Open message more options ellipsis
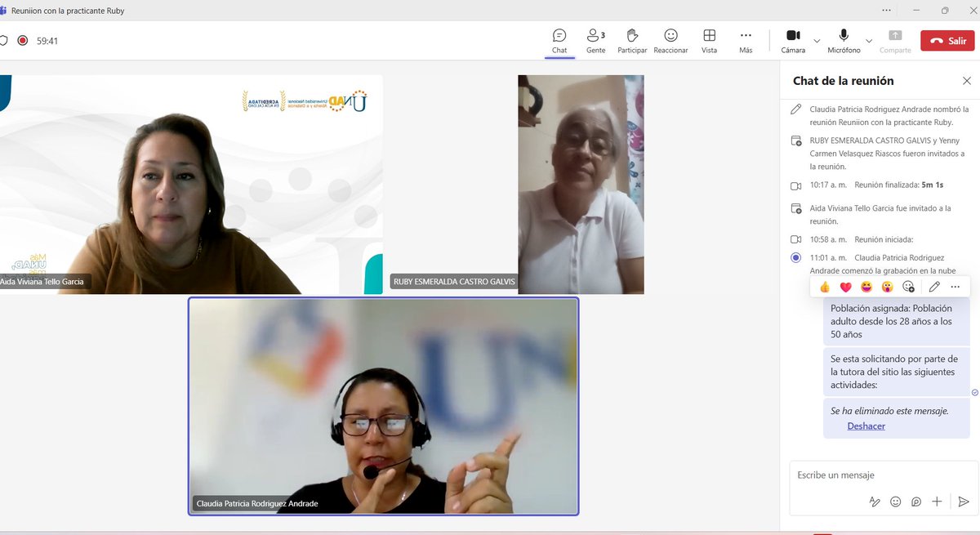This screenshot has width=980, height=535. pyautogui.click(x=955, y=287)
